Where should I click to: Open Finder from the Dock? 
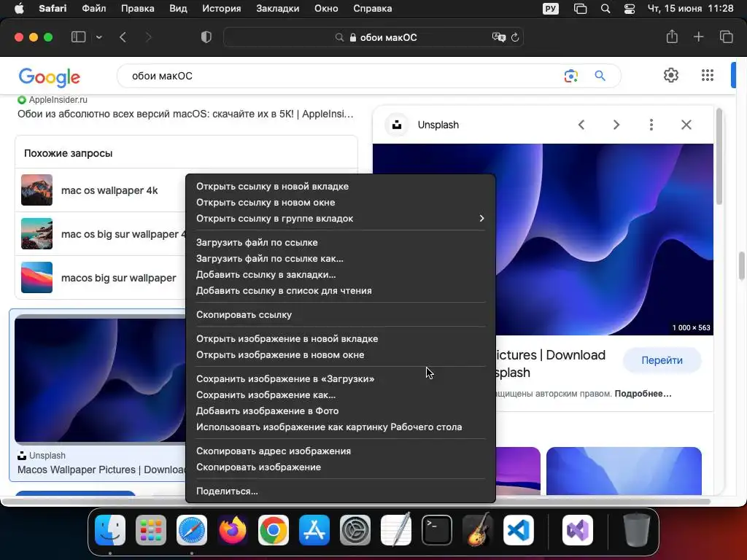(110, 530)
